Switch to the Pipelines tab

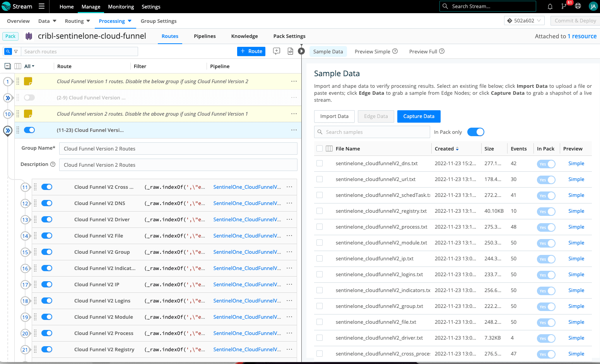pyautogui.click(x=205, y=36)
